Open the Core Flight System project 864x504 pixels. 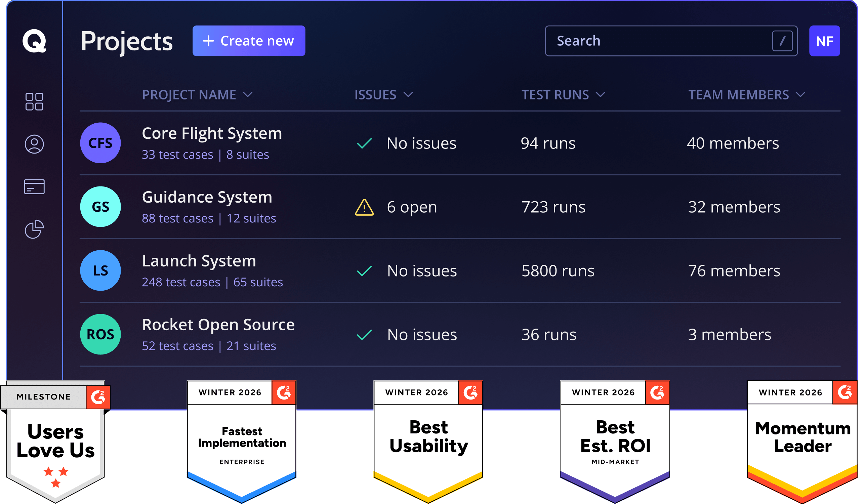point(211,133)
